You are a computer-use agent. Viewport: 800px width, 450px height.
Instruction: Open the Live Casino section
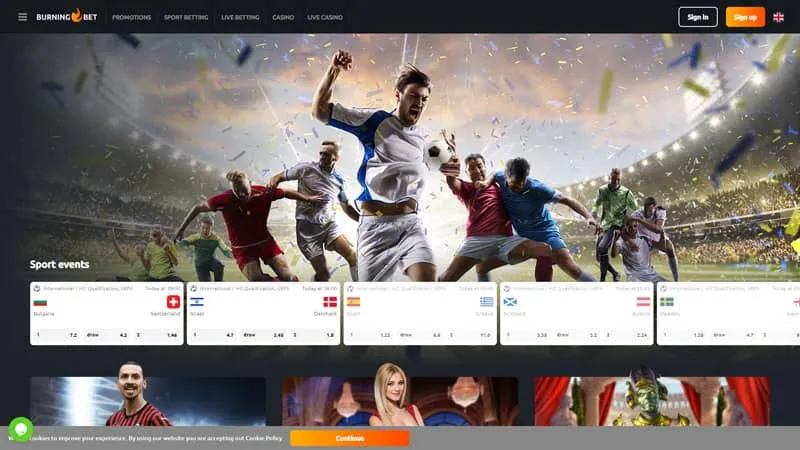[x=324, y=17]
